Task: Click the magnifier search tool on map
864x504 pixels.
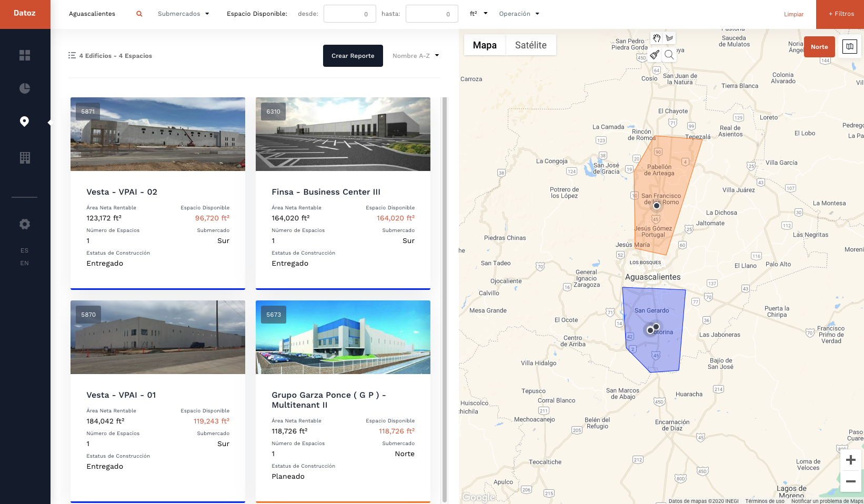Action: pos(669,54)
